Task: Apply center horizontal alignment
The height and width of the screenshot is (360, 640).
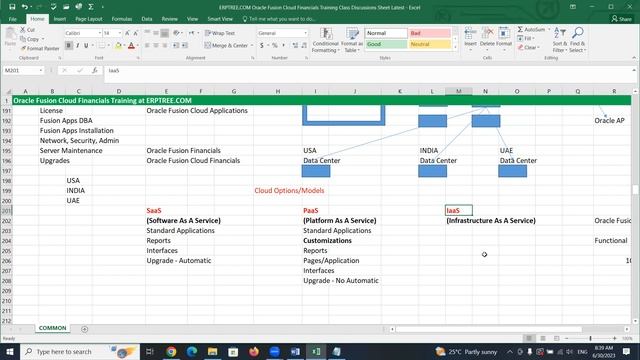Action: (x=156, y=45)
